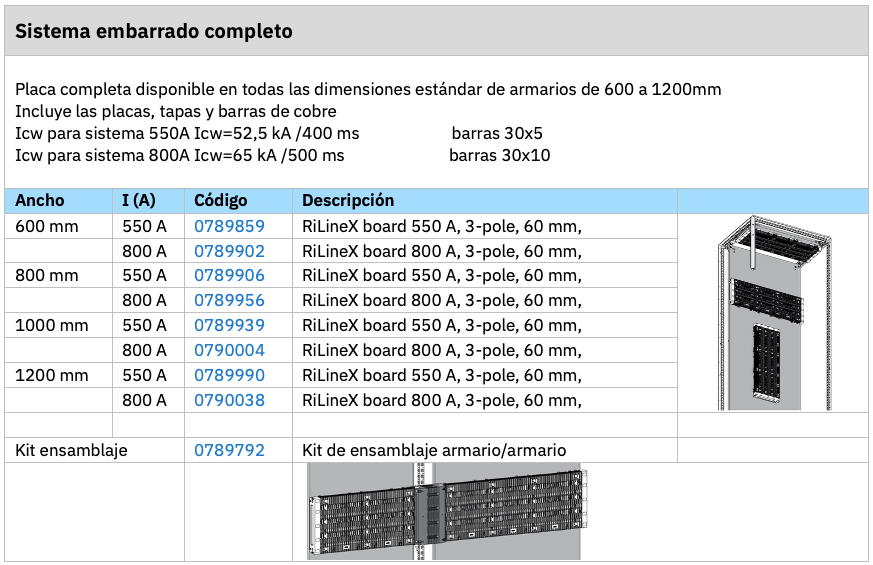The image size is (873, 565).
Task: Select description text in row 0789859
Action: click(442, 227)
